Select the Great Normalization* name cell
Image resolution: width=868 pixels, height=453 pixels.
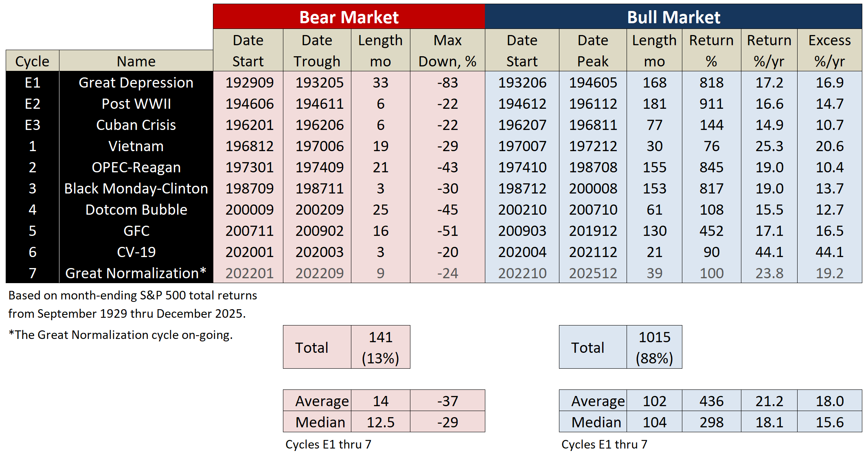pos(136,273)
